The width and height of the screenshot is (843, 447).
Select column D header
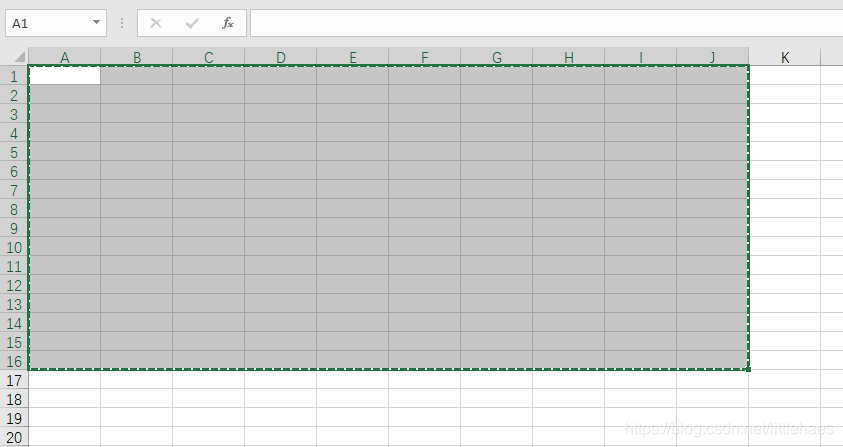pyautogui.click(x=281, y=56)
